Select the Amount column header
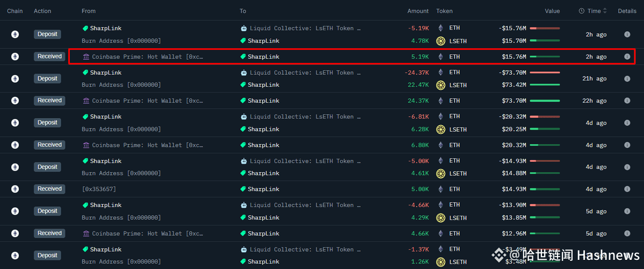The width and height of the screenshot is (644, 269). [418, 11]
